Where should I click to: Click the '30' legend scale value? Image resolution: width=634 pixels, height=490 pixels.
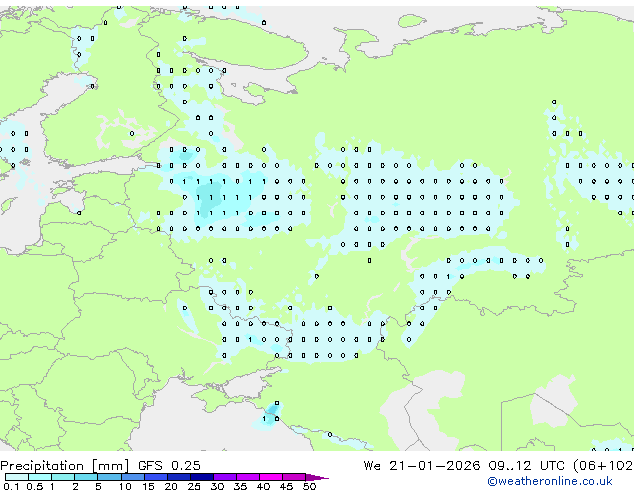pyautogui.click(x=217, y=486)
